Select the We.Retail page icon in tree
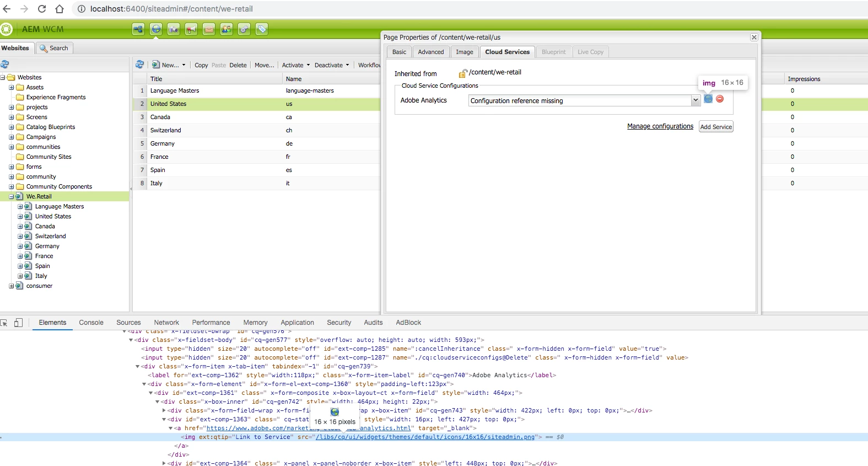The width and height of the screenshot is (868, 466). (x=19, y=196)
